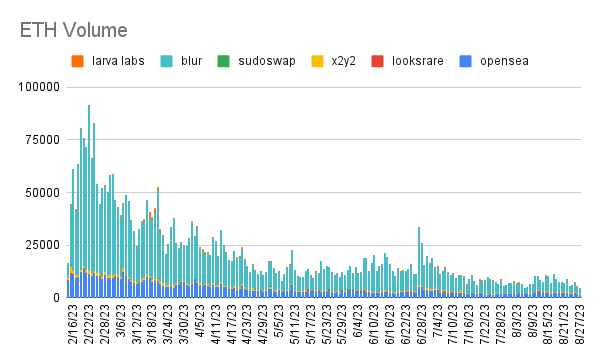Screen dimensions: 600x363
Task: Click the 75000 y-axis label
Action: [43, 140]
